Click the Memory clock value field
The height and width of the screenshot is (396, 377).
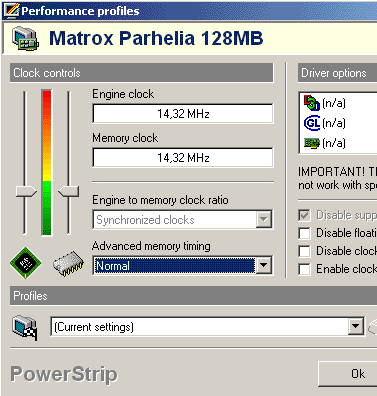183,157
